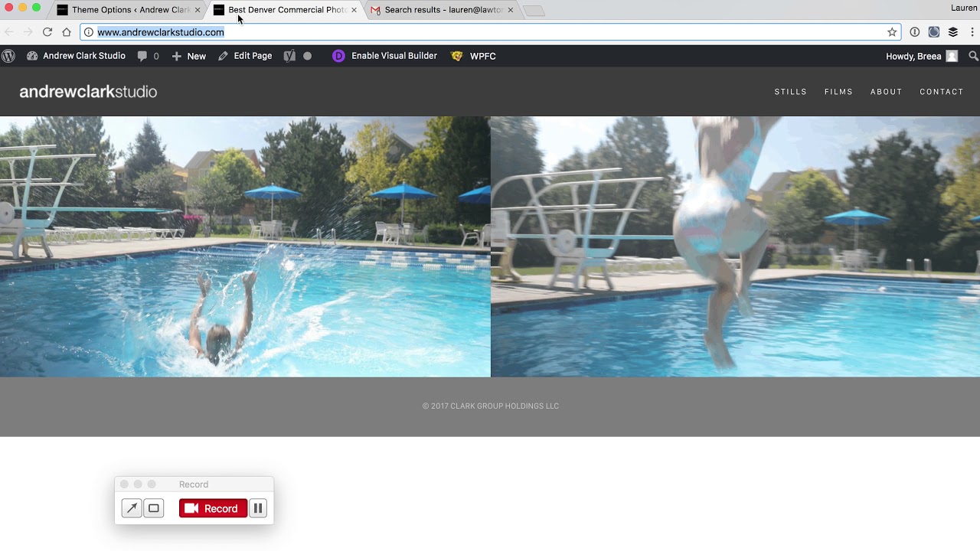
Task: Click the browser home icon
Action: 67,32
